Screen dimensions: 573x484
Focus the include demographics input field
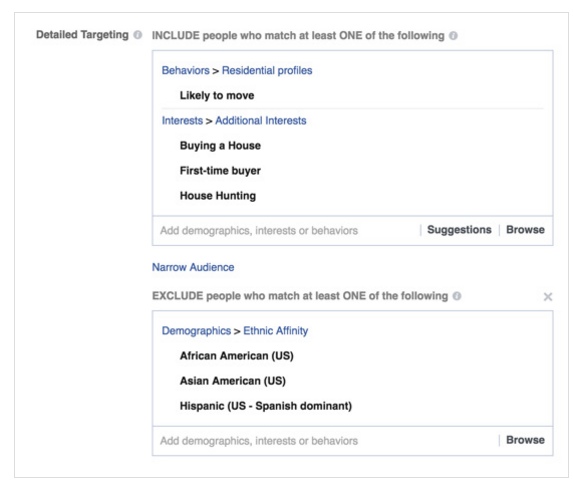[285, 230]
